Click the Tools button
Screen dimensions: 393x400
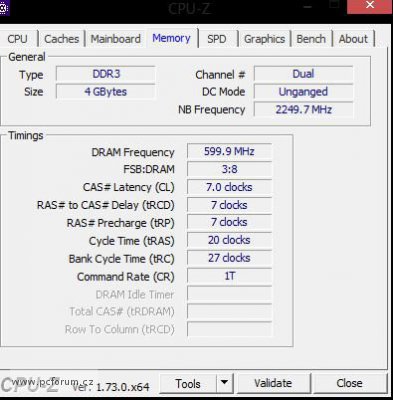(188, 384)
